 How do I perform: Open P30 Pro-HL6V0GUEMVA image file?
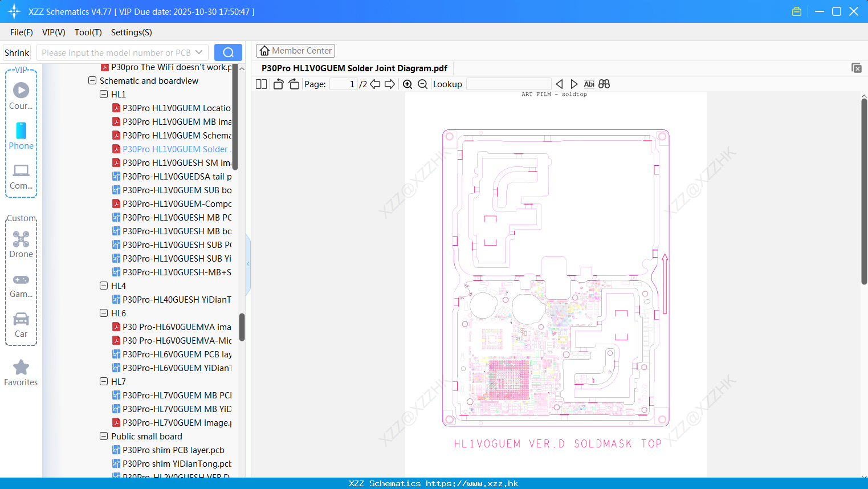point(172,327)
